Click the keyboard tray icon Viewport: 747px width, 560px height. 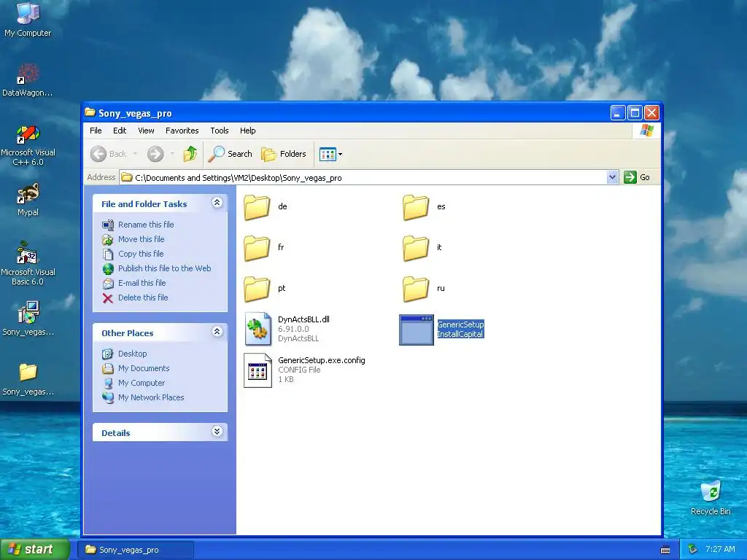click(x=665, y=550)
